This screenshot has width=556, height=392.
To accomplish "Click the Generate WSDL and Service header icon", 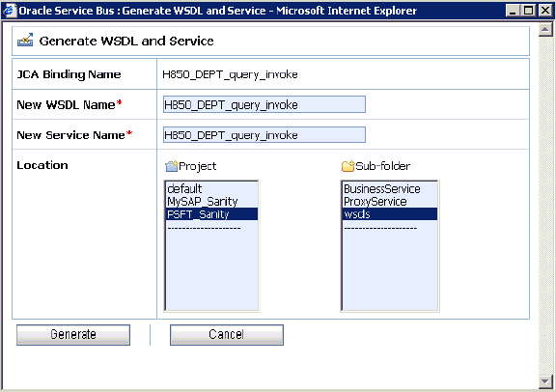I will 25,41.
